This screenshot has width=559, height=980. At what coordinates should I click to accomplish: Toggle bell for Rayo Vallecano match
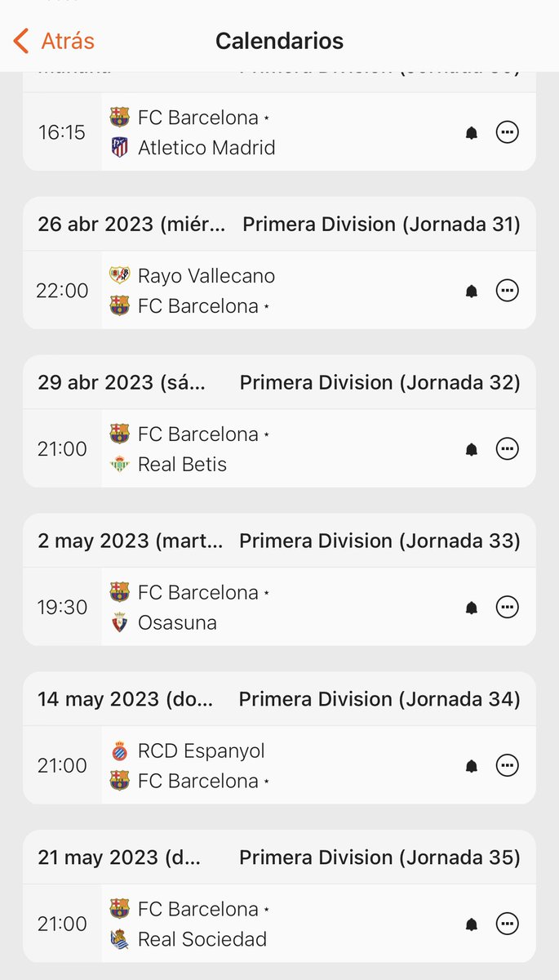(x=472, y=291)
